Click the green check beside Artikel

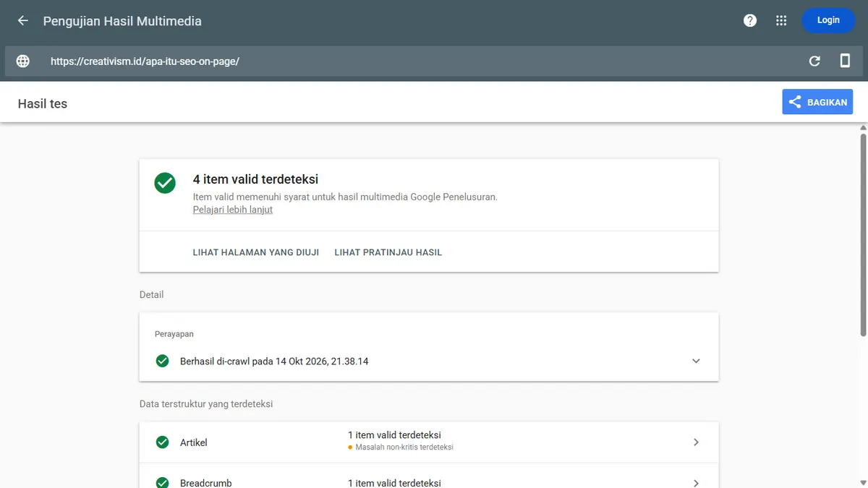click(x=163, y=442)
